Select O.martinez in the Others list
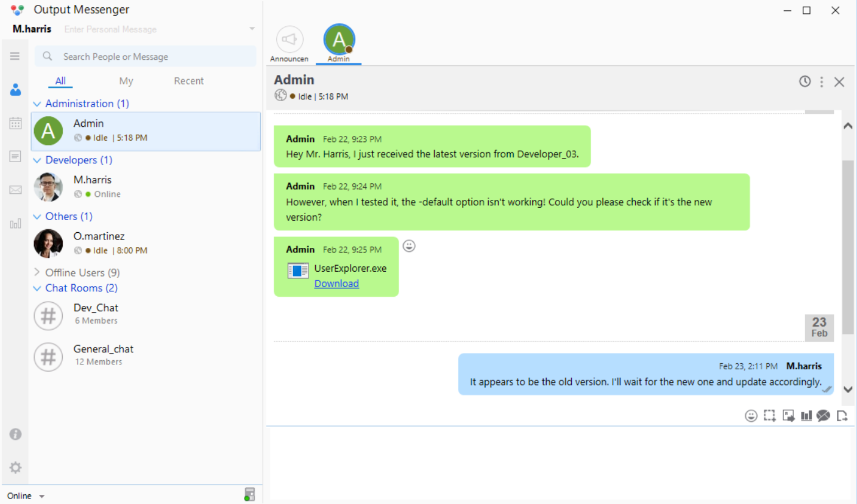Screen dimensions: 857x504 [x=146, y=244]
